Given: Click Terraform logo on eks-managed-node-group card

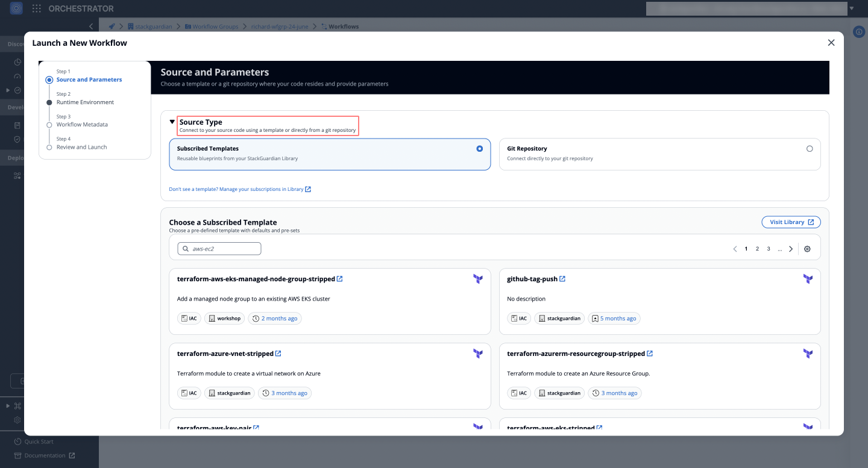Looking at the screenshot, I should (478, 279).
